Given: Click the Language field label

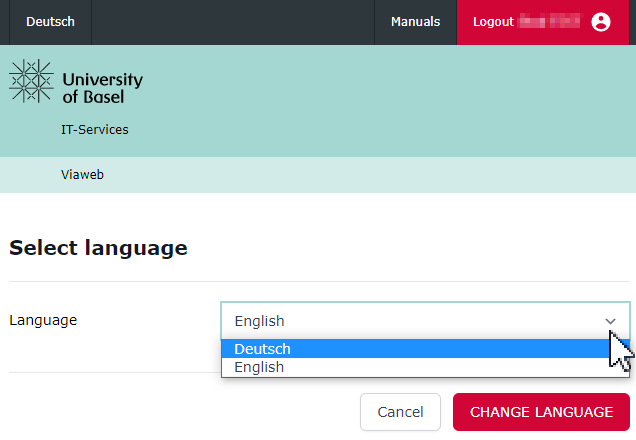Looking at the screenshot, I should [43, 321].
